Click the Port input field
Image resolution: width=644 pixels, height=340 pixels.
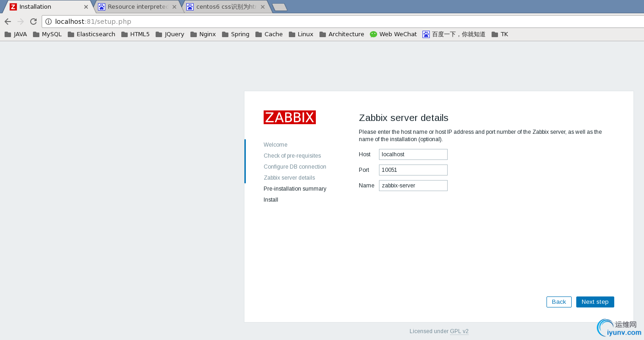pos(413,170)
